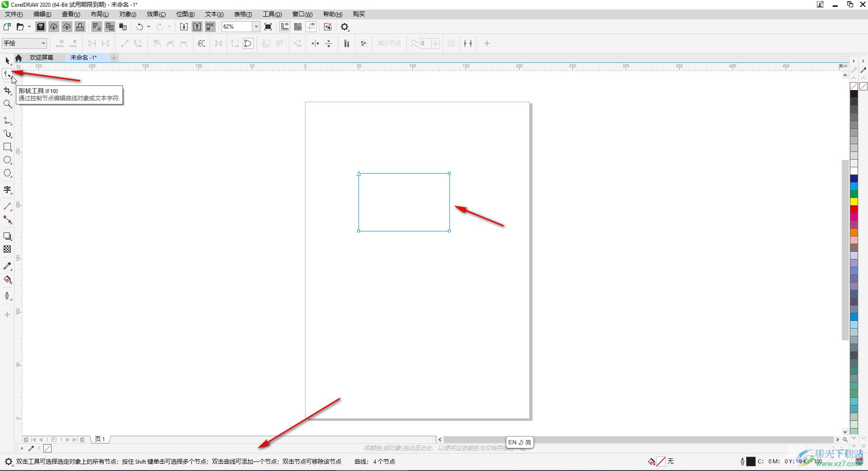The height and width of the screenshot is (471, 868).
Task: Toggle Reflect nodes vertically button
Action: (x=329, y=43)
